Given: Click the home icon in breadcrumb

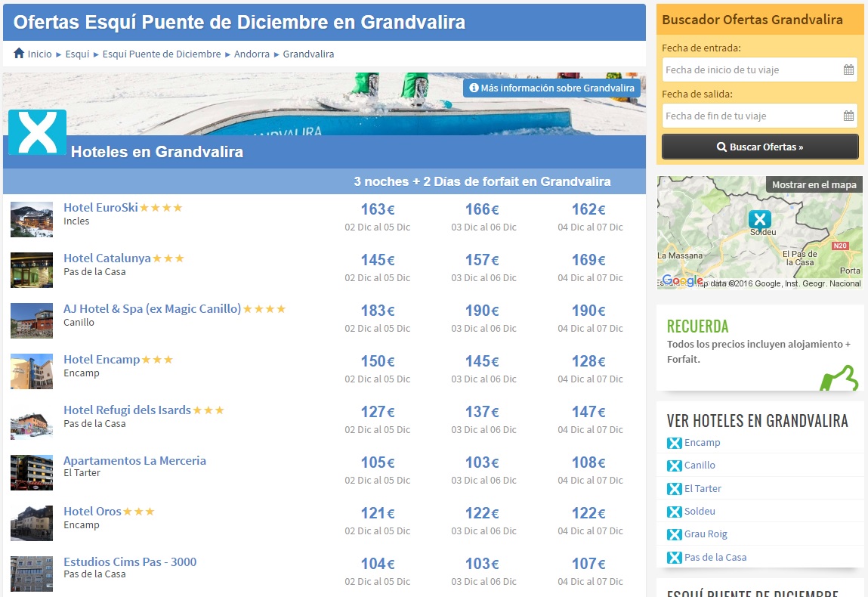Looking at the screenshot, I should pos(19,53).
